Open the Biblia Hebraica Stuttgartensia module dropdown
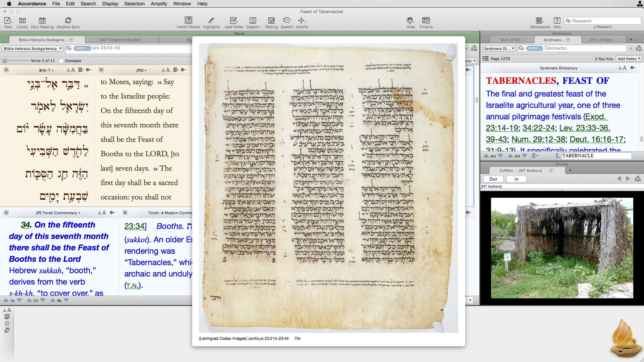 pos(33,49)
